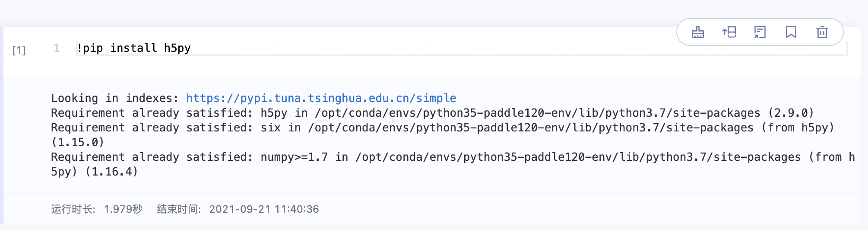This screenshot has height=230, width=868.
Task: Clear cell output with the broom icon
Action: 698,32
